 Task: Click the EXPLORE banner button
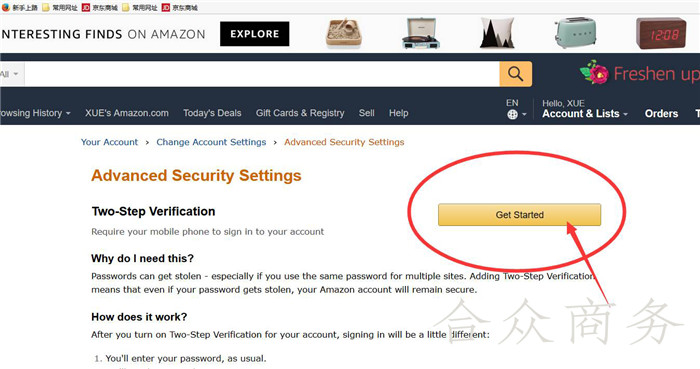pos(254,34)
